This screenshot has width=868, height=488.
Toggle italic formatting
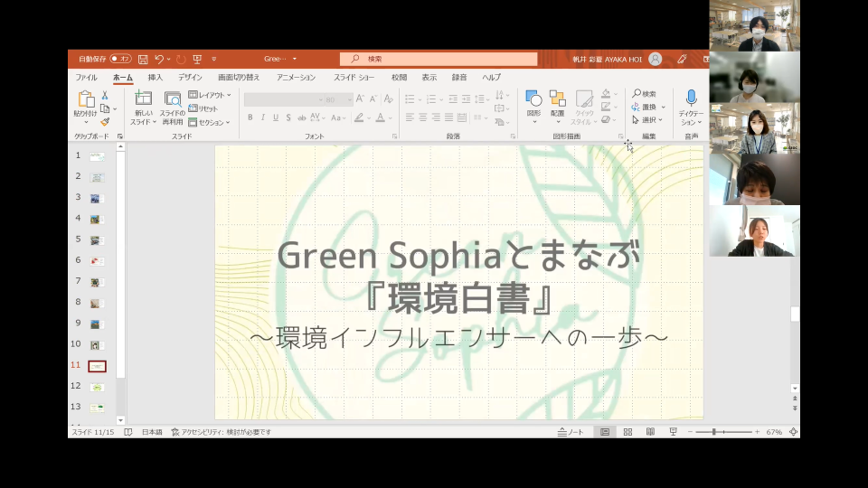click(263, 117)
